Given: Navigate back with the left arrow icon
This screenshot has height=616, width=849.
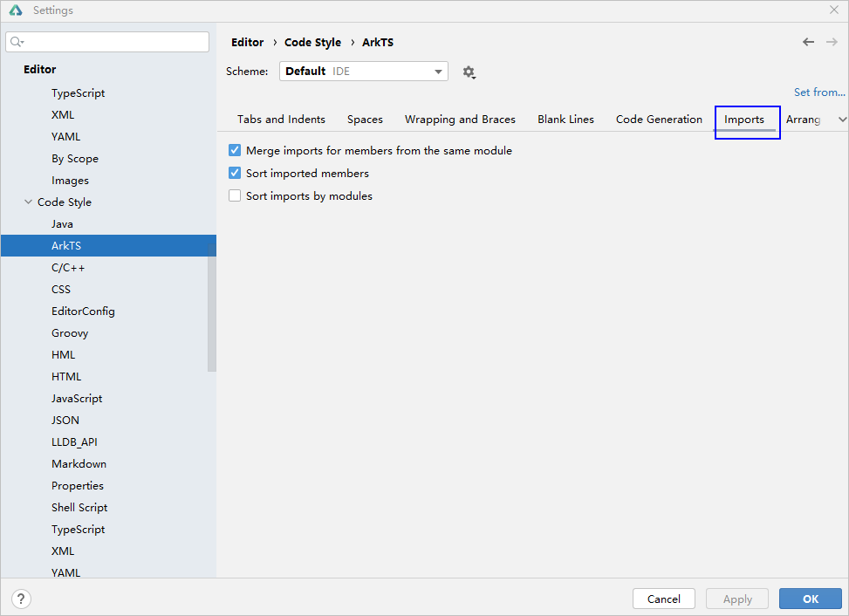Looking at the screenshot, I should tap(808, 42).
